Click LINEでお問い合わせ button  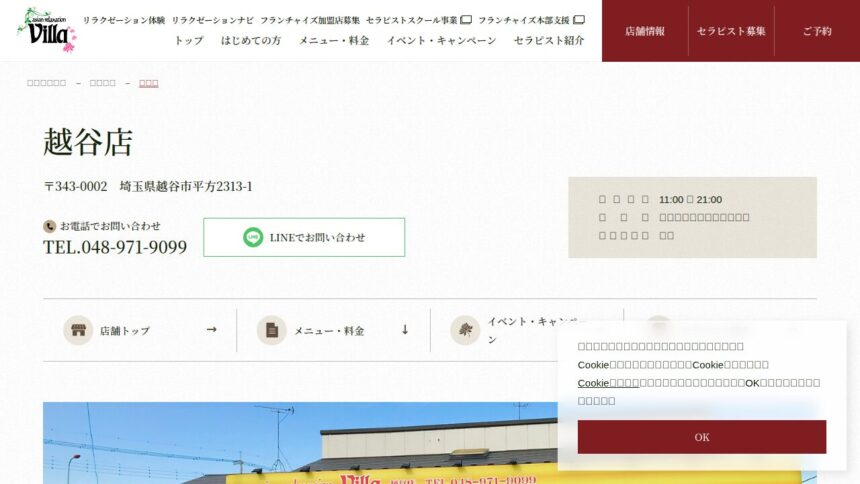click(304, 237)
